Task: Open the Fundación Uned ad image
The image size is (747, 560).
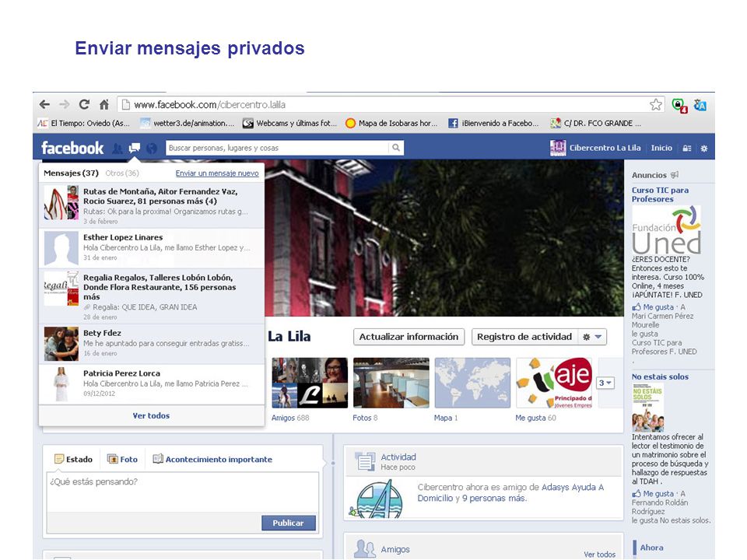Action: pyautogui.click(x=667, y=229)
